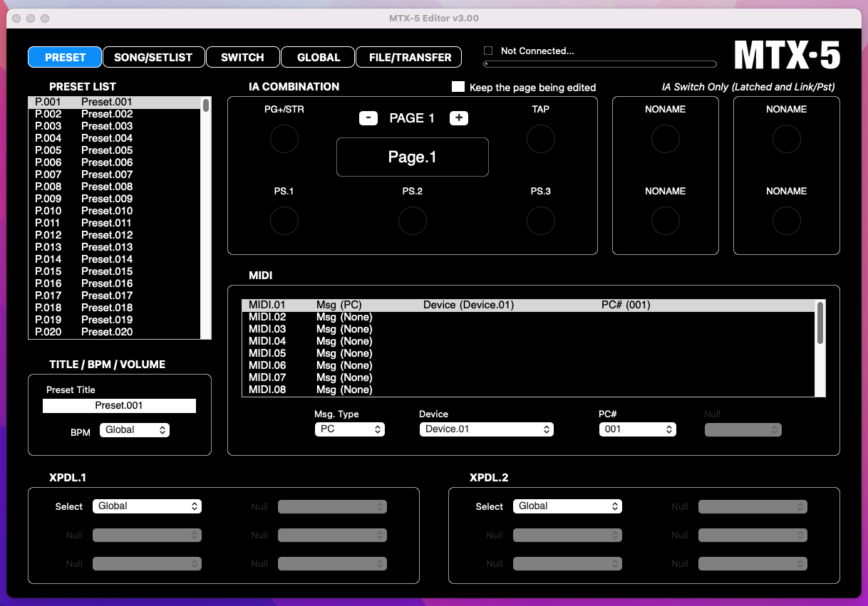Select the MIDI.02 row
Screen dimensions: 868x606
point(529,317)
